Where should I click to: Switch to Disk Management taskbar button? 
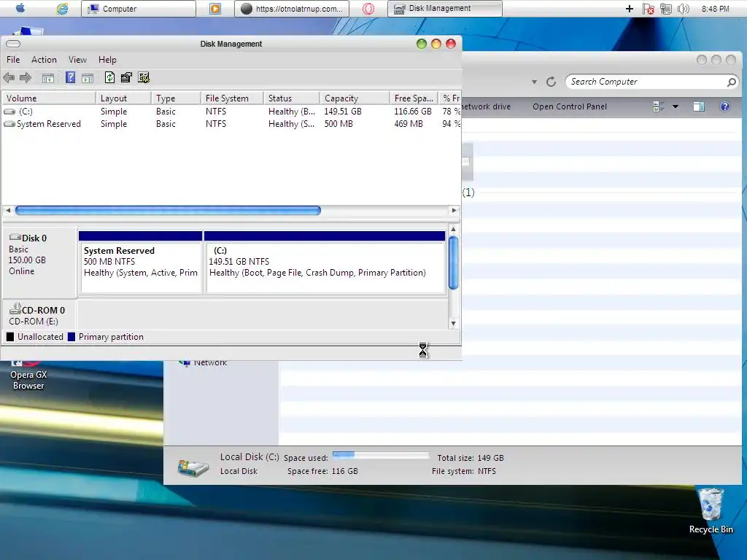tap(444, 9)
